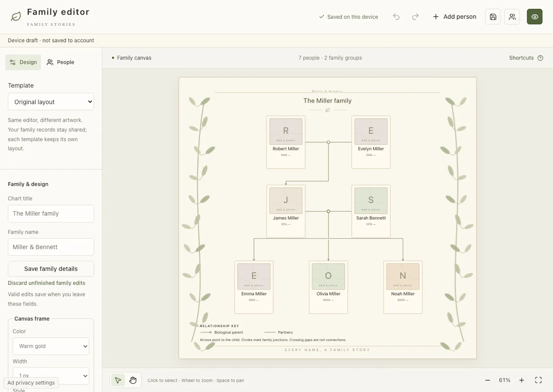Image resolution: width=553 pixels, height=392 pixels.
Task: Click Device draft not saved to account notice
Action: (x=51, y=40)
